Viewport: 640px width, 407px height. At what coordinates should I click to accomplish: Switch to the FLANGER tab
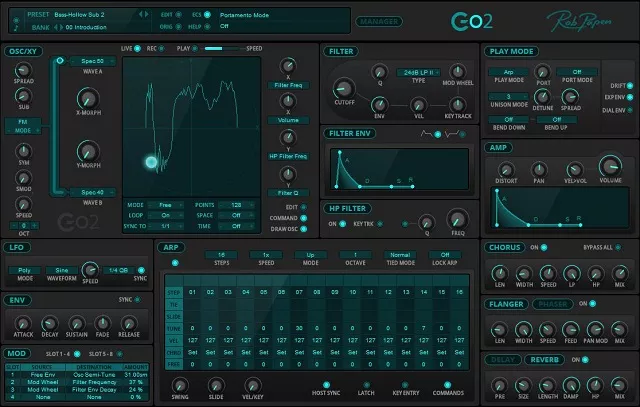click(506, 304)
